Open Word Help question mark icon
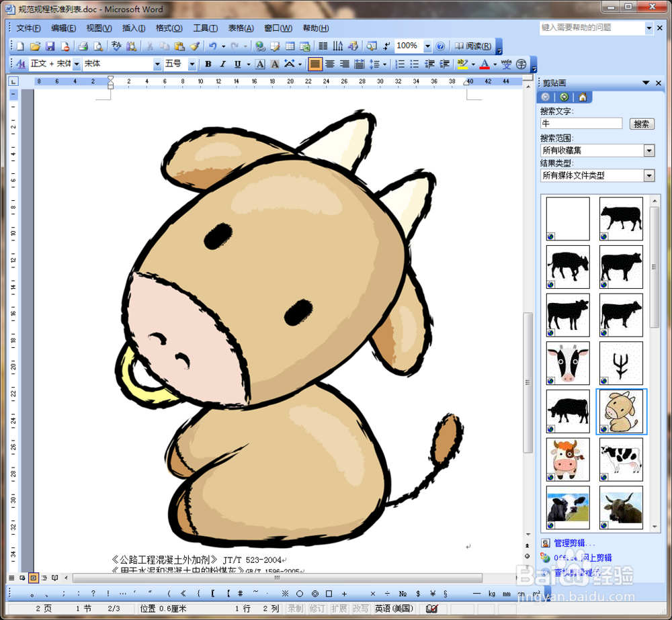Image resolution: width=672 pixels, height=620 pixels. pyautogui.click(x=440, y=46)
